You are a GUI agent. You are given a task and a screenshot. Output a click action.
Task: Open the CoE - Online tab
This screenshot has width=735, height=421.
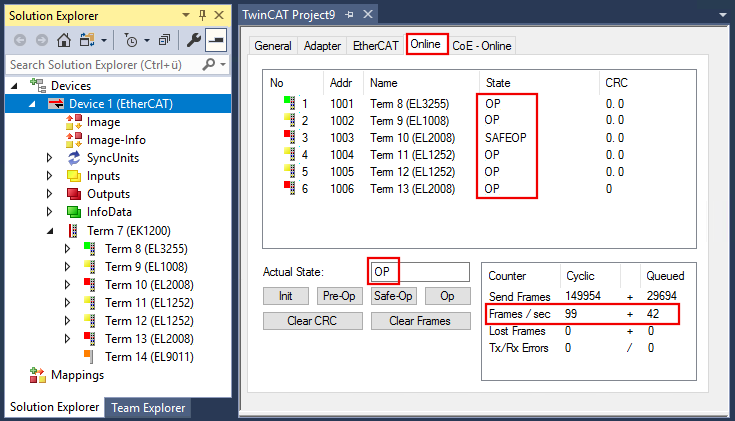[x=481, y=46]
